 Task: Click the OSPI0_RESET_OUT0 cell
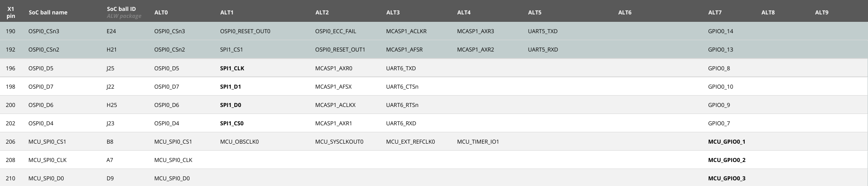tap(245, 31)
